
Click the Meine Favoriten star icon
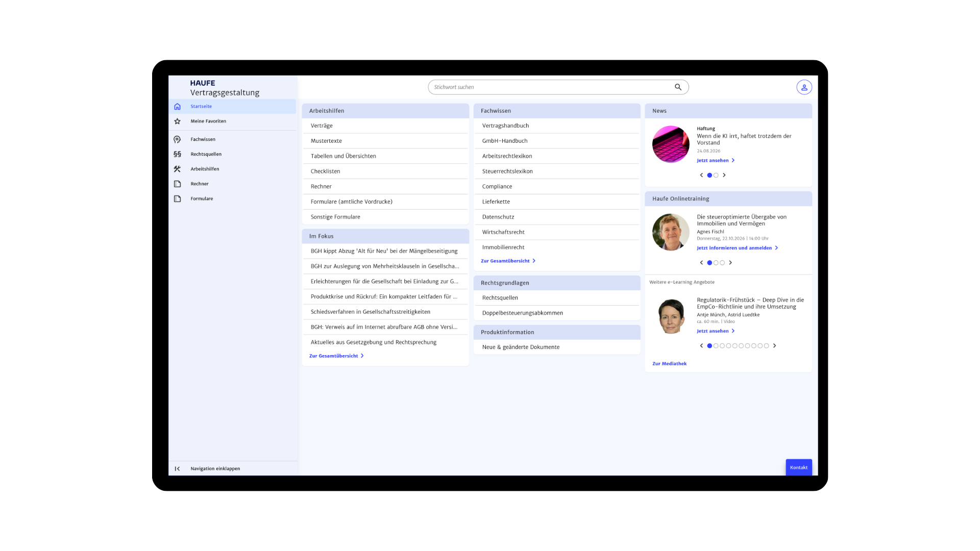(x=177, y=121)
